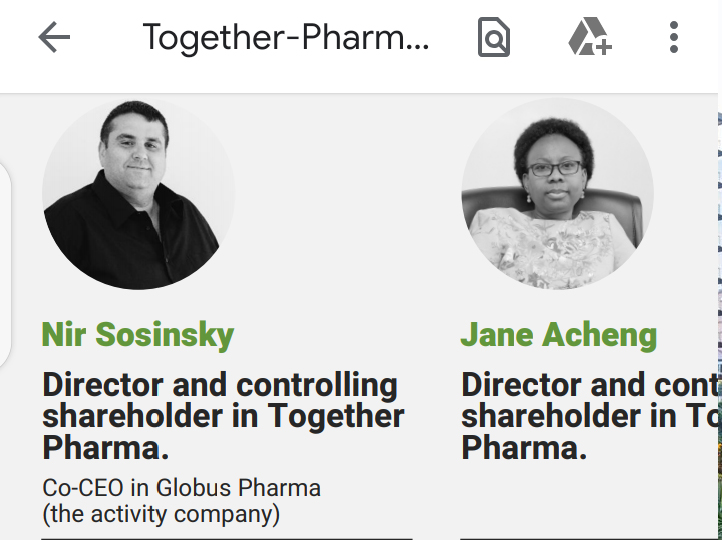Open the find-in-document search icon
The width and height of the screenshot is (722, 540).
pos(494,37)
